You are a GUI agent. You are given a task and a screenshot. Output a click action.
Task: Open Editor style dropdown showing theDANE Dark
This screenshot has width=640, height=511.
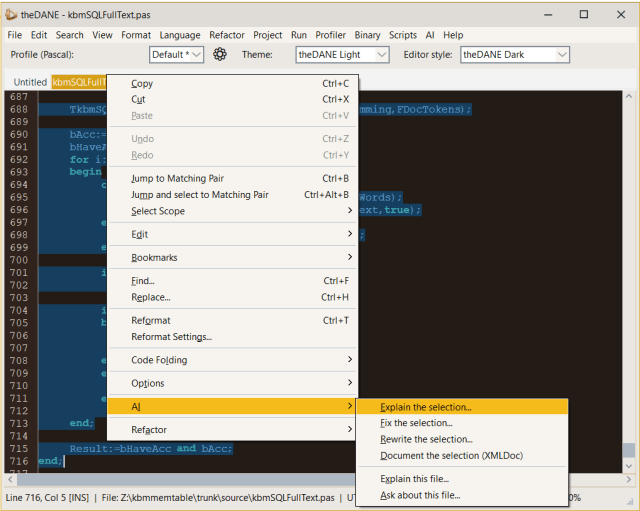tap(515, 55)
